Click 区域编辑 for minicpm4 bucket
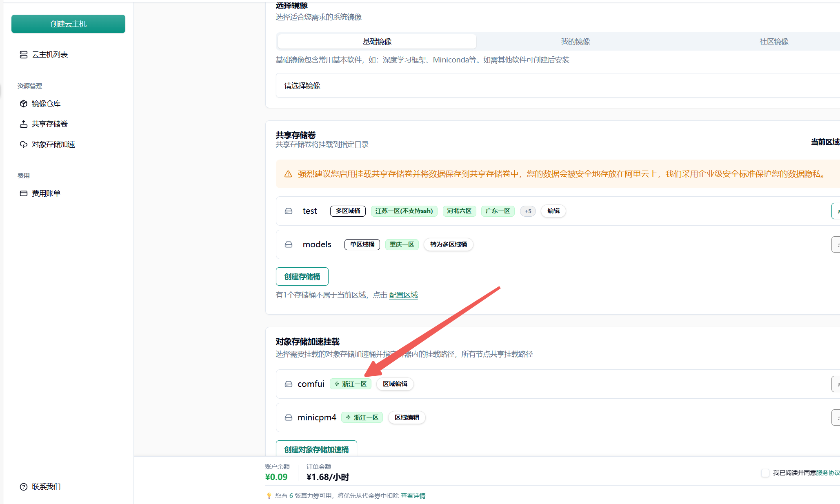This screenshot has width=840, height=504. click(x=407, y=417)
